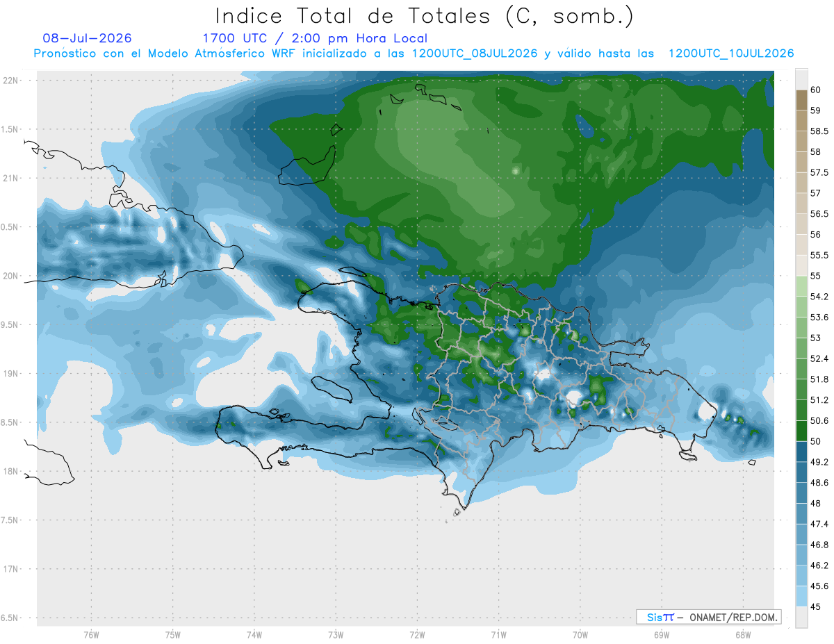Image resolution: width=834 pixels, height=644 pixels.
Task: Click the "50.6" color scale label
Action: click(819, 421)
